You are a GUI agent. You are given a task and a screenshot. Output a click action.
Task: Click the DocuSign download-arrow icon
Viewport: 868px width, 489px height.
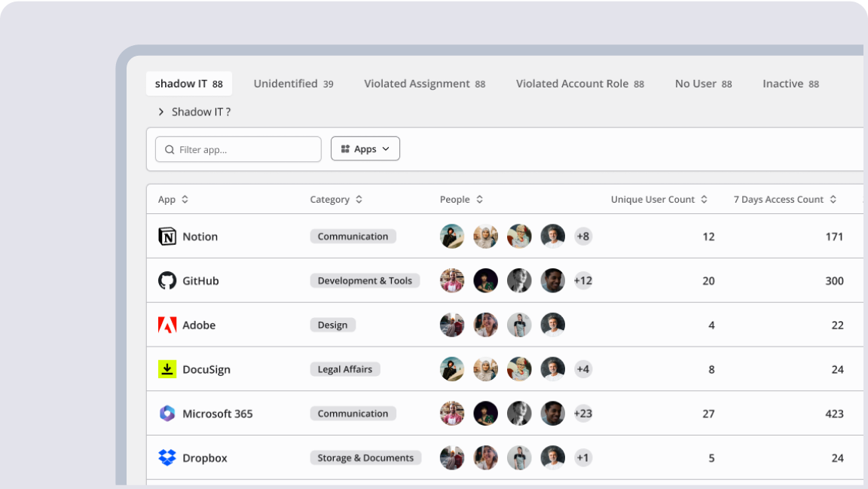pos(167,369)
